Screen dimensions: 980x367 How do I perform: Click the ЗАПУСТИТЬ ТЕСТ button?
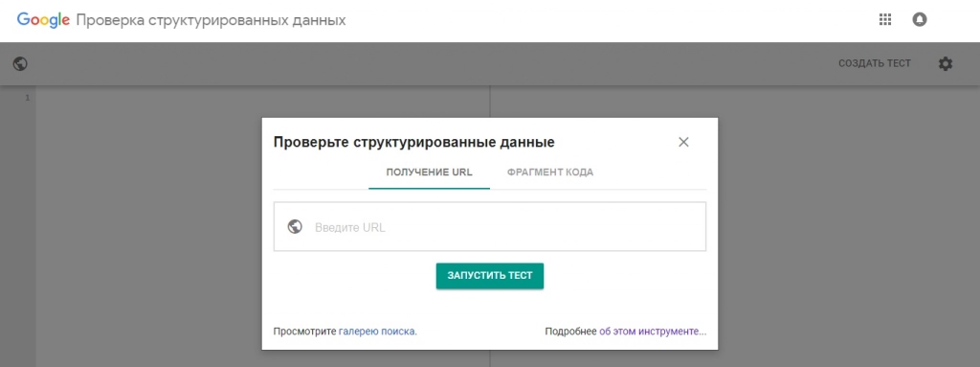[490, 276]
